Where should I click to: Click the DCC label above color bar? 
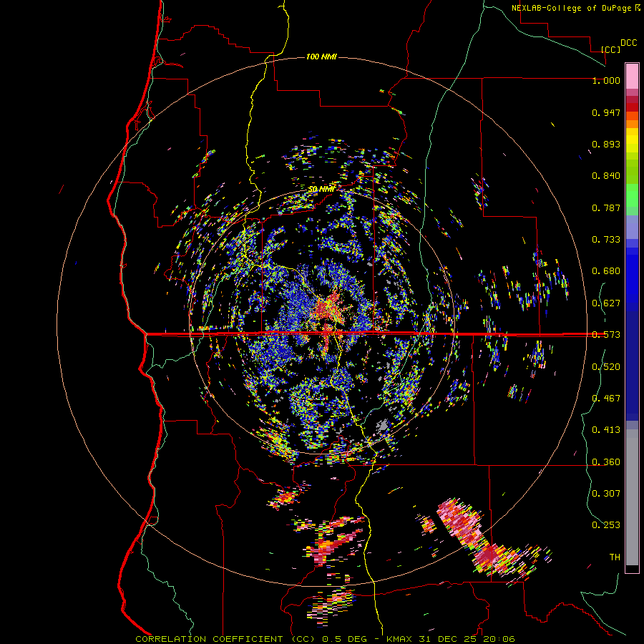628,43
